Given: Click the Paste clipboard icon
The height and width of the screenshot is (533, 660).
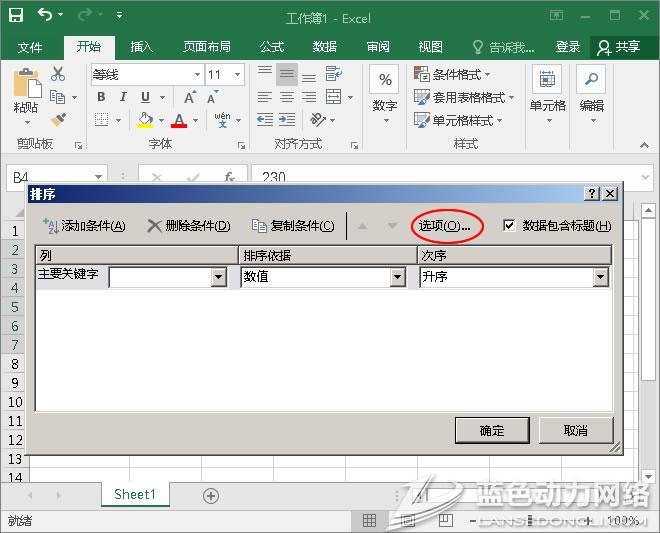Looking at the screenshot, I should (25, 88).
